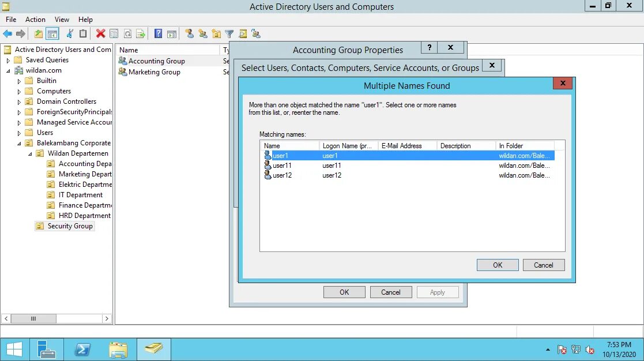644x361 pixels.
Task: Click the Refresh icon in the toolbar
Action: 128,33
